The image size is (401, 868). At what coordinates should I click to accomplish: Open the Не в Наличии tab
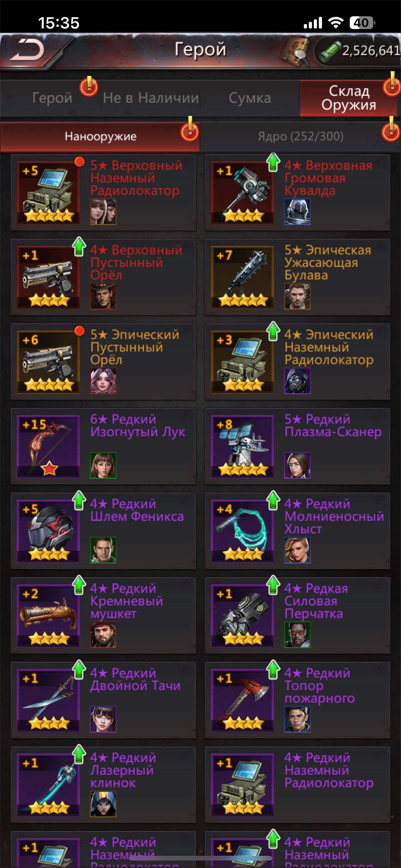coord(150,98)
